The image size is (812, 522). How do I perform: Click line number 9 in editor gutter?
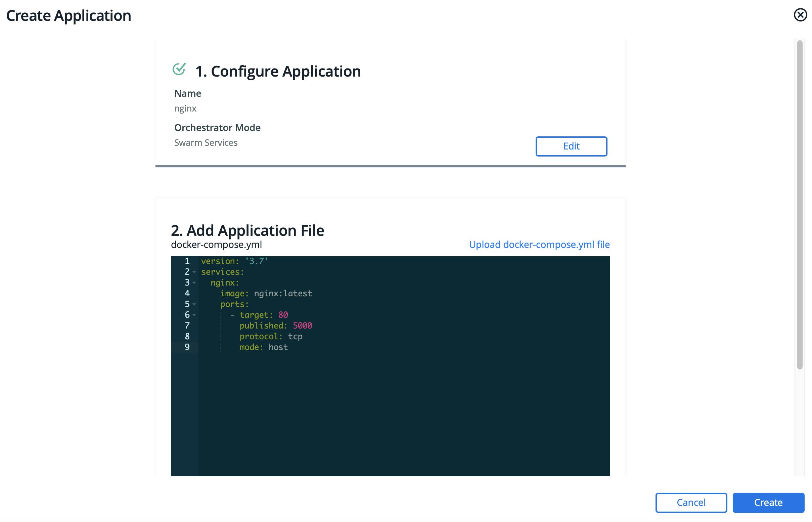point(187,347)
